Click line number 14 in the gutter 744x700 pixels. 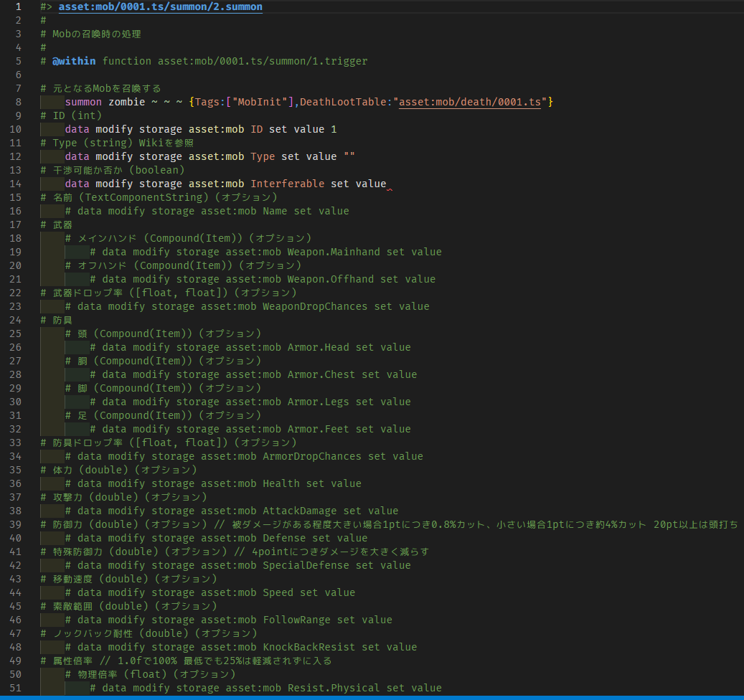coord(16,184)
